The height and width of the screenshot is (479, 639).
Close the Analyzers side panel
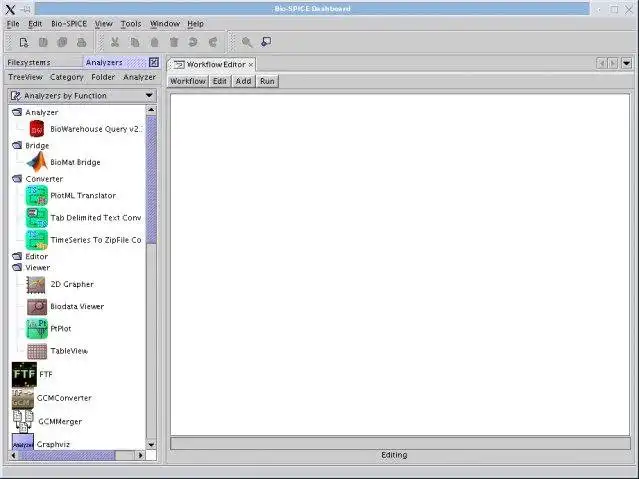point(154,62)
